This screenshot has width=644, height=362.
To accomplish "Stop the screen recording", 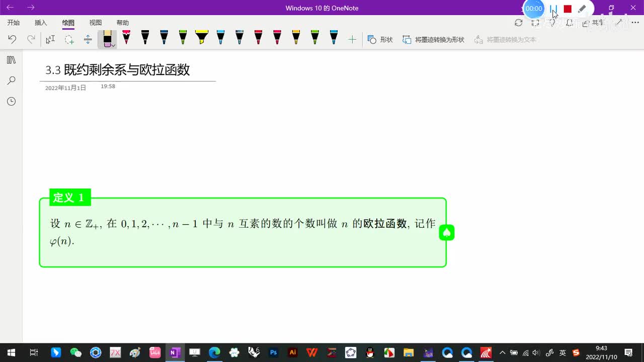I will click(x=568, y=9).
